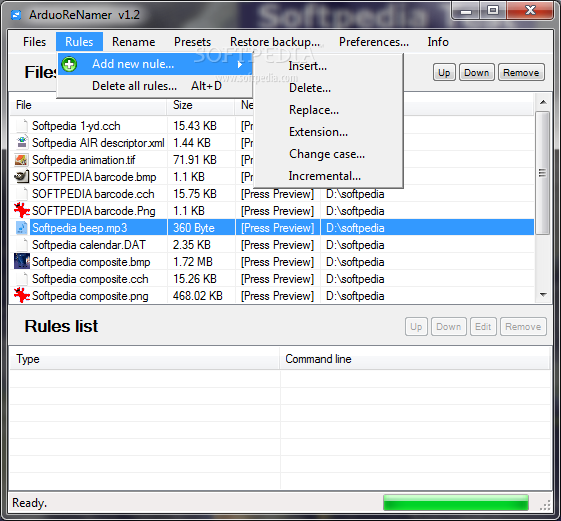This screenshot has height=521, width=561.
Task: Click the blank icon of Softpedia calendar.DAT
Action: point(22,245)
